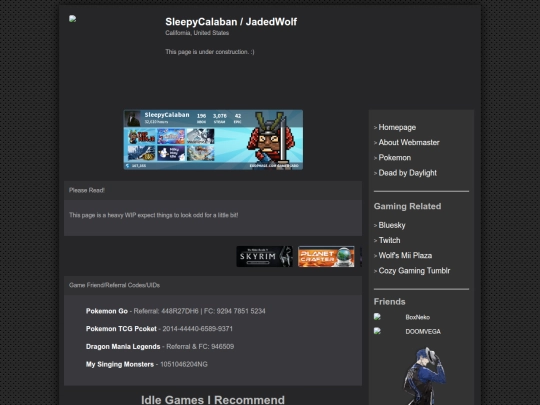Visit the Bluesky link
Screen dimensions: 540x405
(392, 225)
